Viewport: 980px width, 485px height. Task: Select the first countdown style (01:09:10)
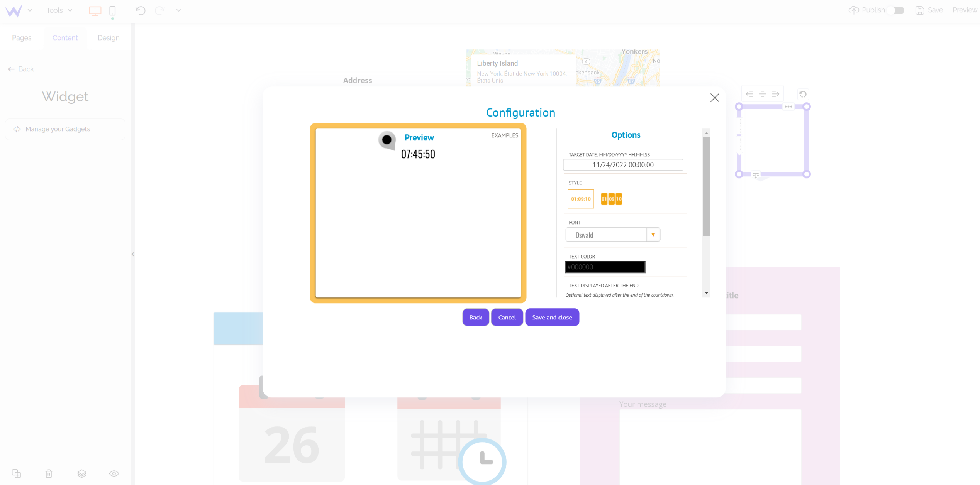click(x=581, y=199)
